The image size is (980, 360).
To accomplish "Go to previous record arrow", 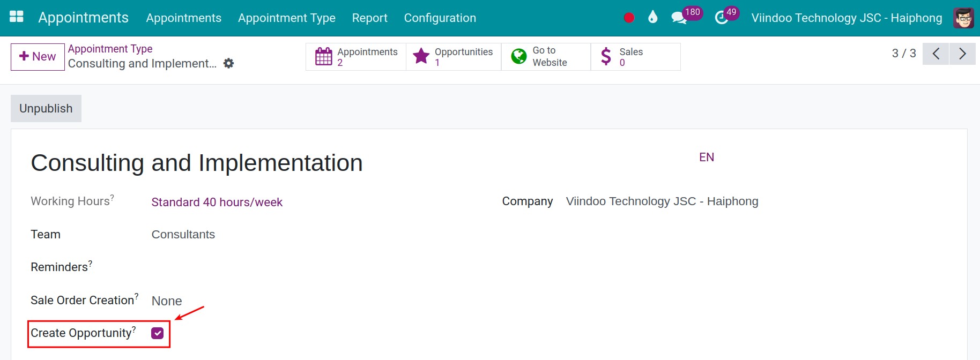I will point(936,54).
